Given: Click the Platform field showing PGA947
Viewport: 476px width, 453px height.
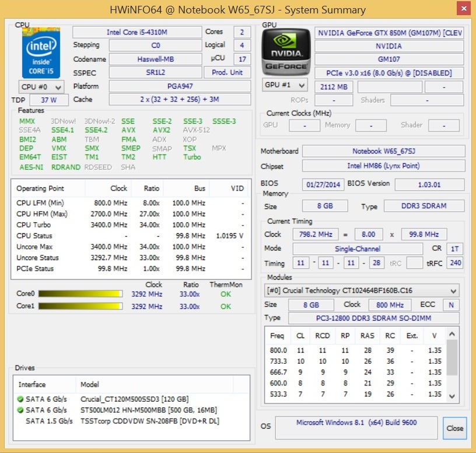Looking at the screenshot, I should (x=180, y=86).
